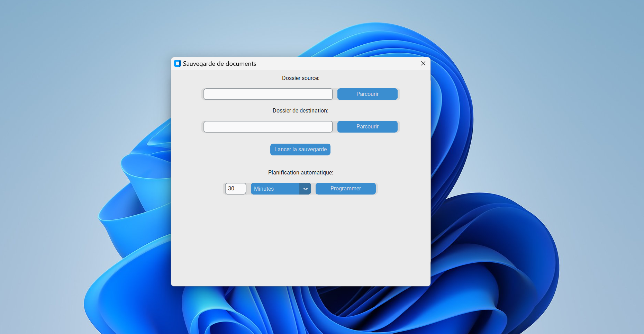Open the Minutes unit combo box
This screenshot has height=334, width=644.
click(x=275, y=189)
